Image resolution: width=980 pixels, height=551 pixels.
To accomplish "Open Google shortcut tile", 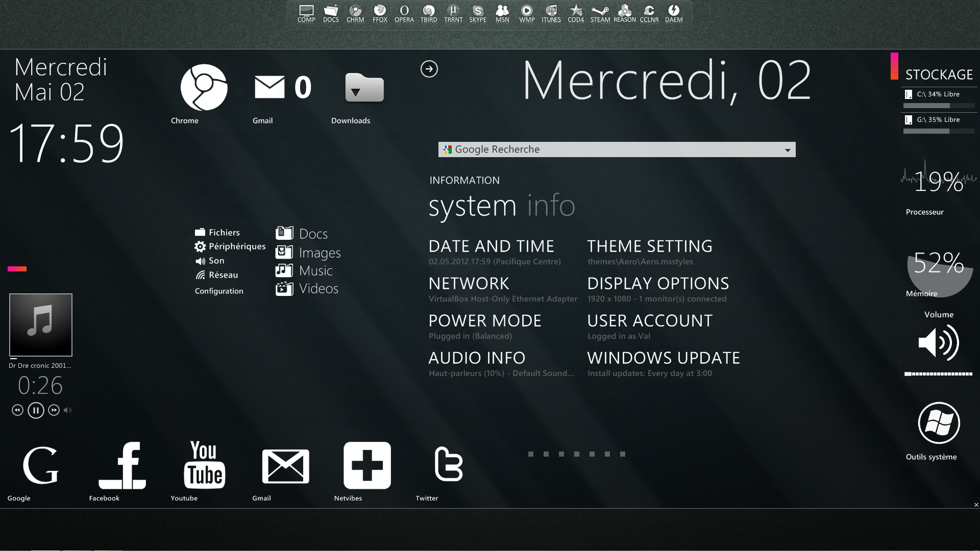I will (x=40, y=465).
